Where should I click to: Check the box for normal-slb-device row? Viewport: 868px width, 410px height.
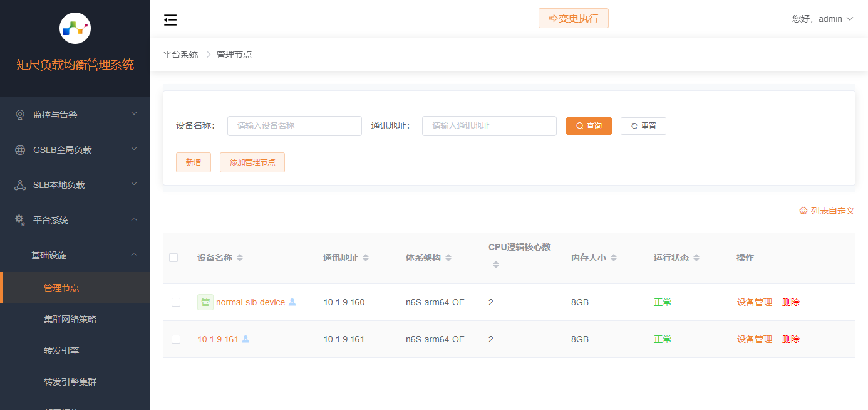[176, 302]
